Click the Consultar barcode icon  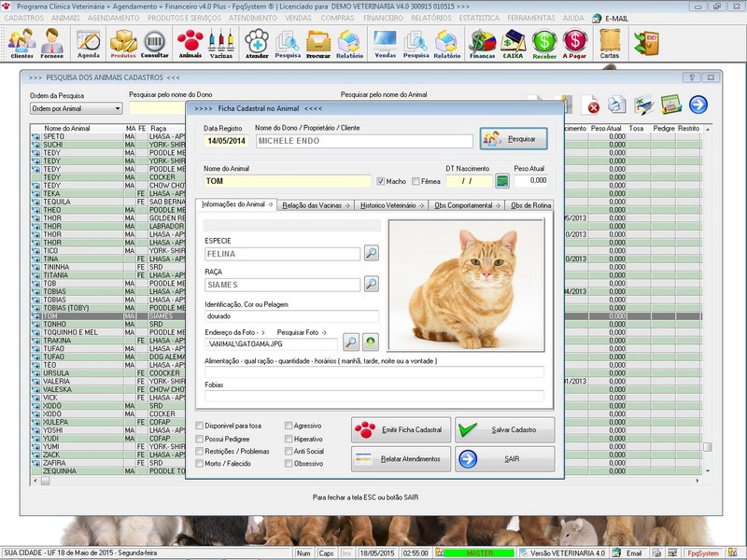(x=154, y=43)
